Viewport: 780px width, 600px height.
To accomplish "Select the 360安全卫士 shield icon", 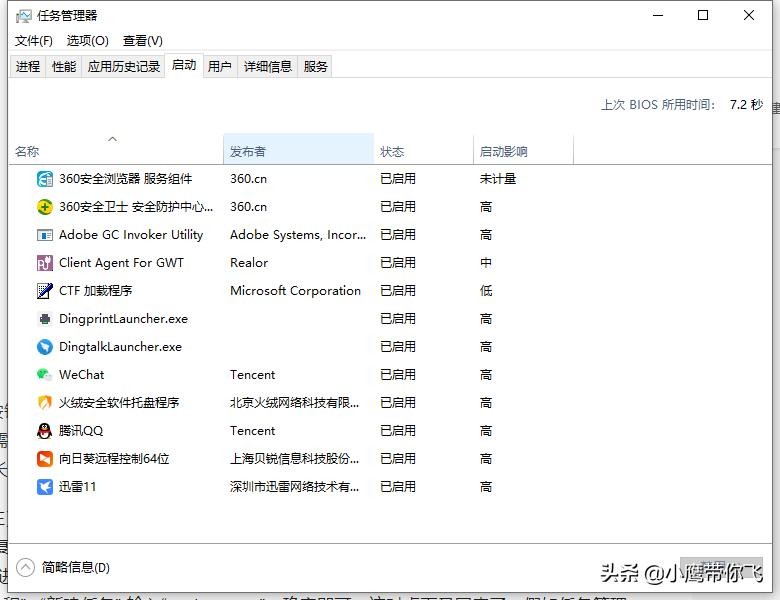I will [44, 207].
